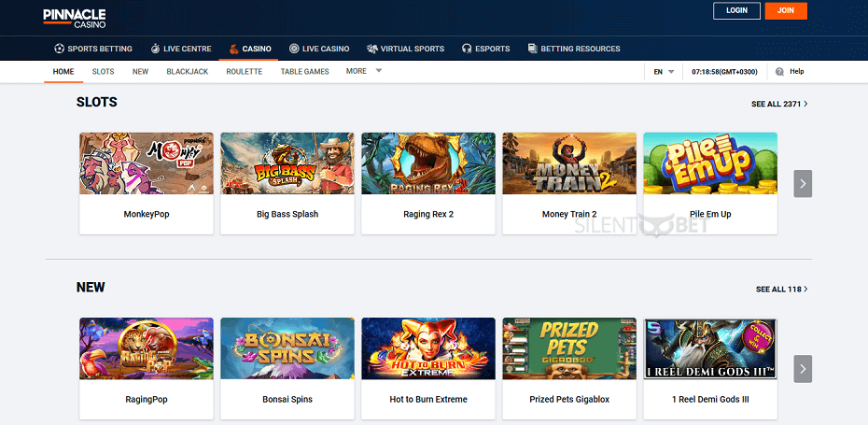Click the 'Hot to Burn Extreme' title text

[x=428, y=399]
